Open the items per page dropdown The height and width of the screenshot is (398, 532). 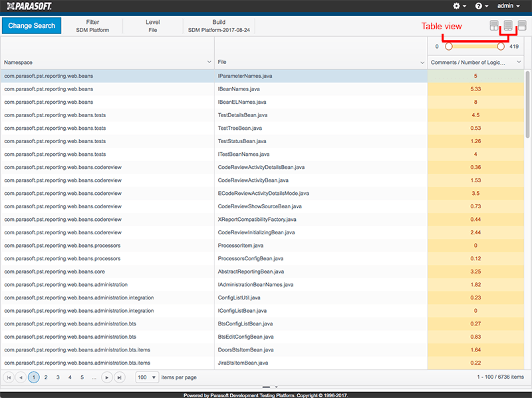pos(147,377)
